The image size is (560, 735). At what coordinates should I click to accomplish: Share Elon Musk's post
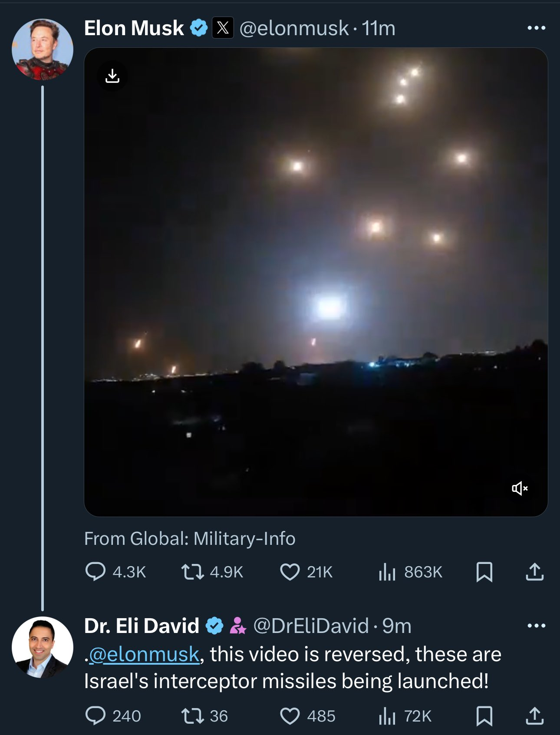534,572
